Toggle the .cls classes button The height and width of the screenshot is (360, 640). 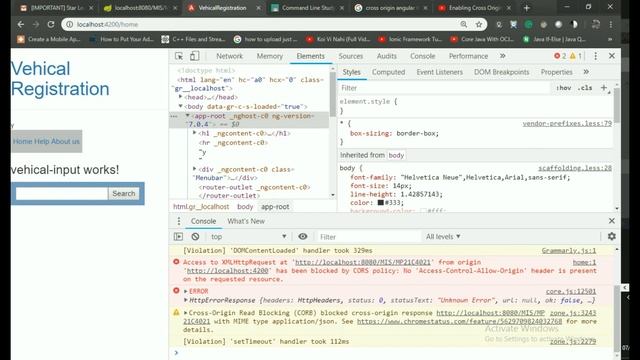584,88
